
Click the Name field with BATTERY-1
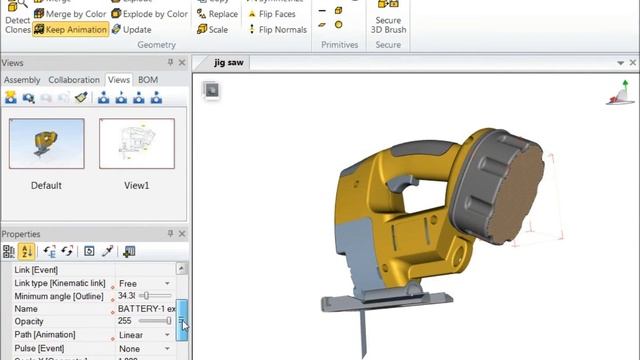coord(146,309)
